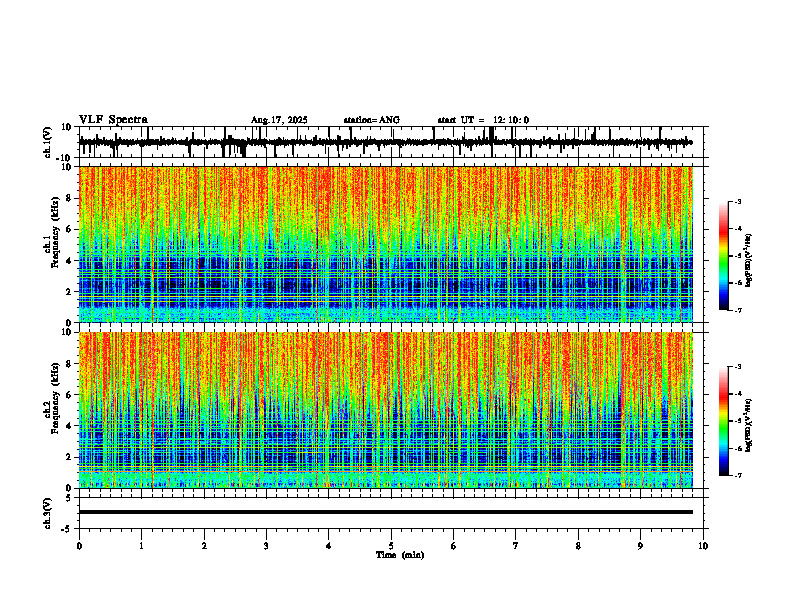Click the ch.2 color scale log(PSD) unit label
This screenshot has width=792, height=612.
point(750,426)
